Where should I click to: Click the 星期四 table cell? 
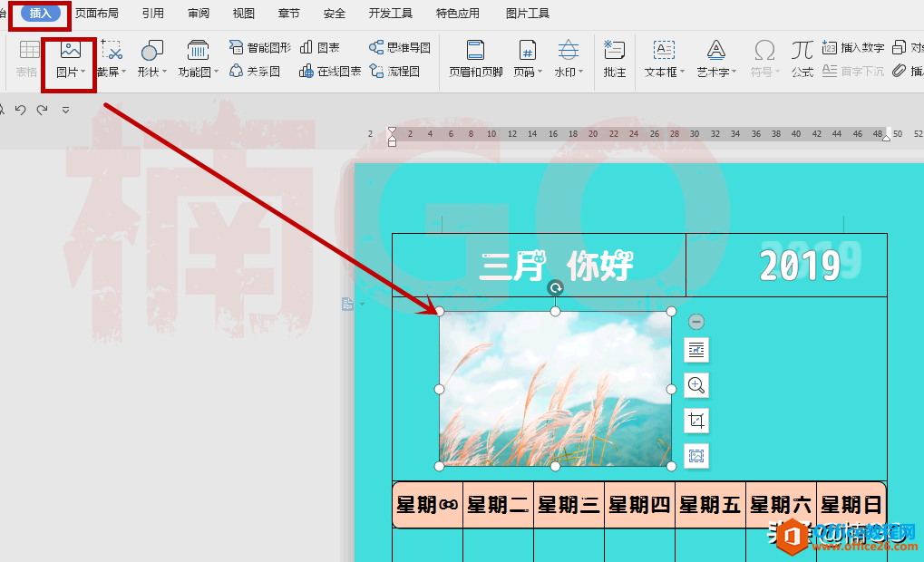(639, 505)
